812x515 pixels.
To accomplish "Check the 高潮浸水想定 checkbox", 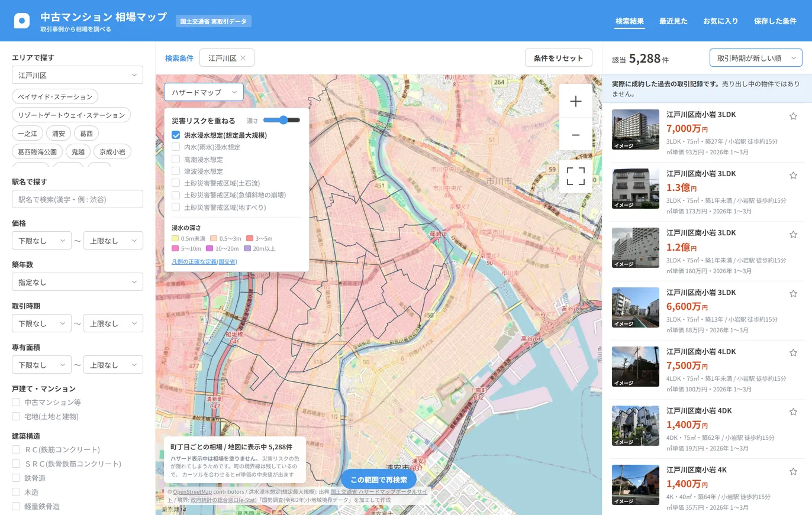I will tap(176, 159).
